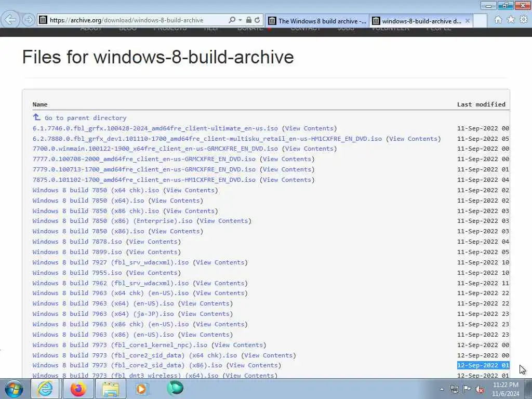Screen dimensions: 532x399
Task: Switch to 'The Windows 8 build archive' tab
Action: point(317,21)
